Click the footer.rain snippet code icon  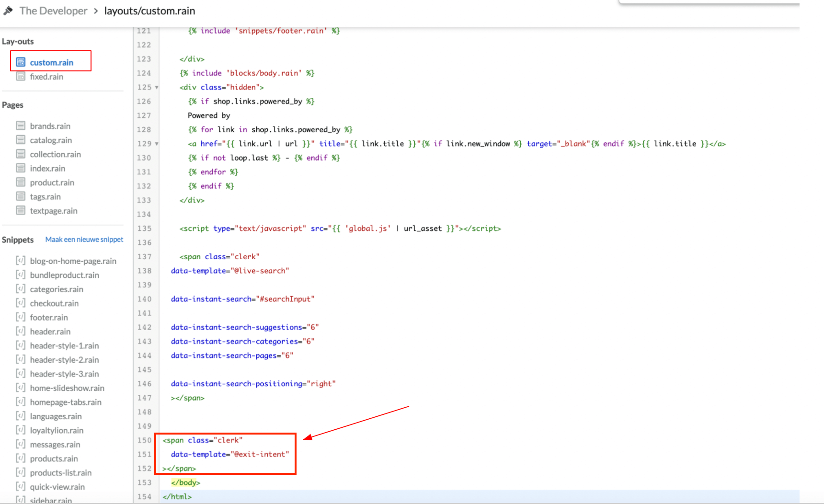(21, 317)
